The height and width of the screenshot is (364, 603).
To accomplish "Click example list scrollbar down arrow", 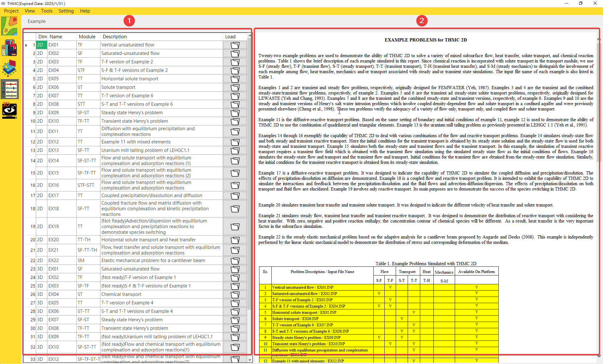I will point(250,360).
